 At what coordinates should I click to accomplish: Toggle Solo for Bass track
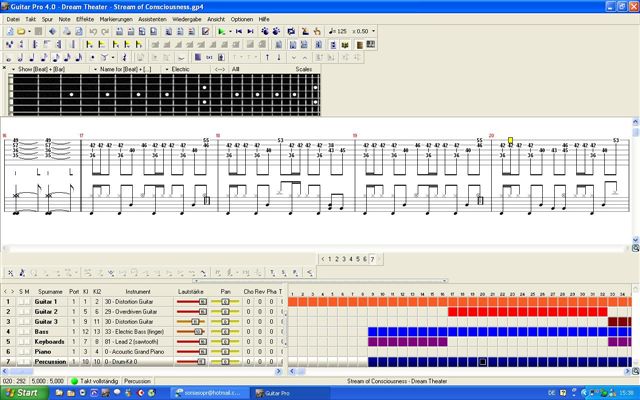click(21, 331)
